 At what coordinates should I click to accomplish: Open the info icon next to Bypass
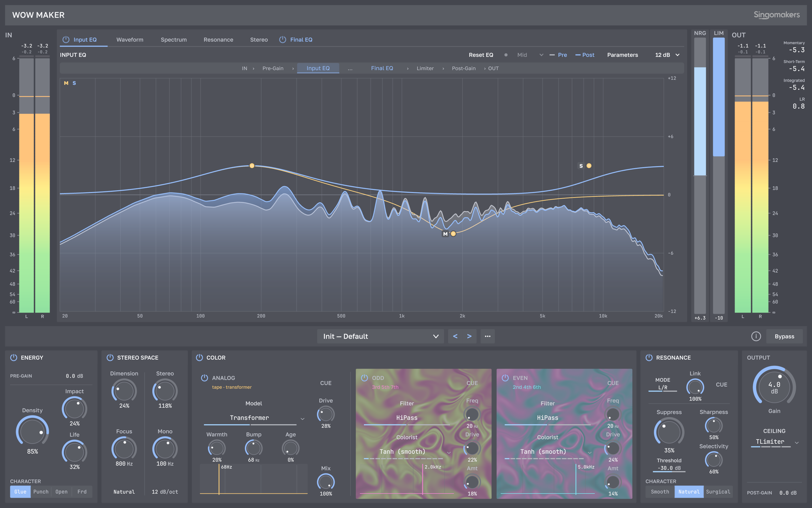point(756,336)
